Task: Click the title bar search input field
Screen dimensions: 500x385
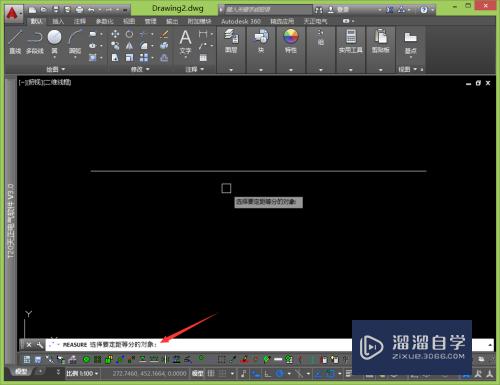Action: coord(268,10)
